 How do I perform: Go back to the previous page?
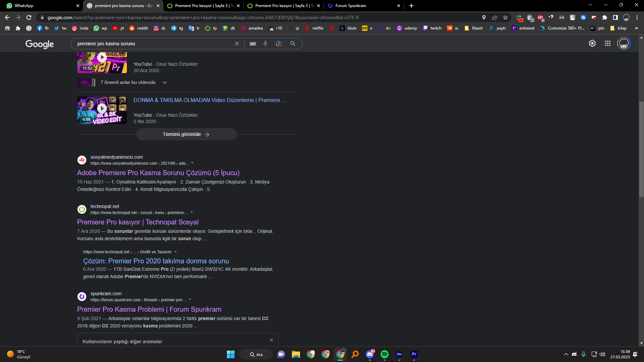(7, 17)
